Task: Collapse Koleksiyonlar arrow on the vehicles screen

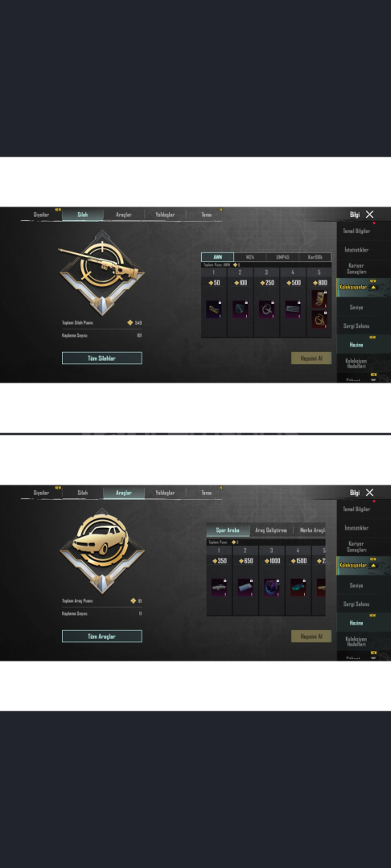Action: pyautogui.click(x=373, y=566)
